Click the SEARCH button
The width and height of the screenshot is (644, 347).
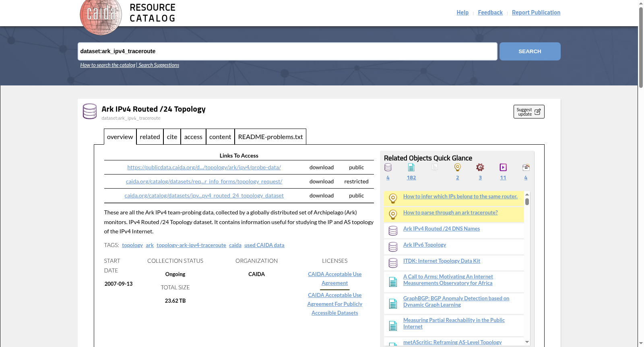pyautogui.click(x=530, y=51)
